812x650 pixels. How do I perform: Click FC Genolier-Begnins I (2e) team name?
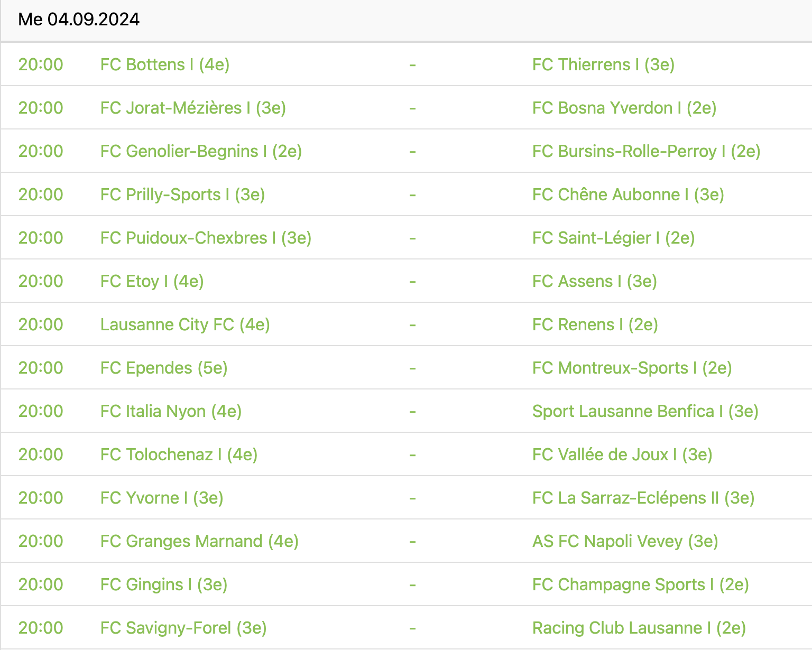(x=201, y=151)
